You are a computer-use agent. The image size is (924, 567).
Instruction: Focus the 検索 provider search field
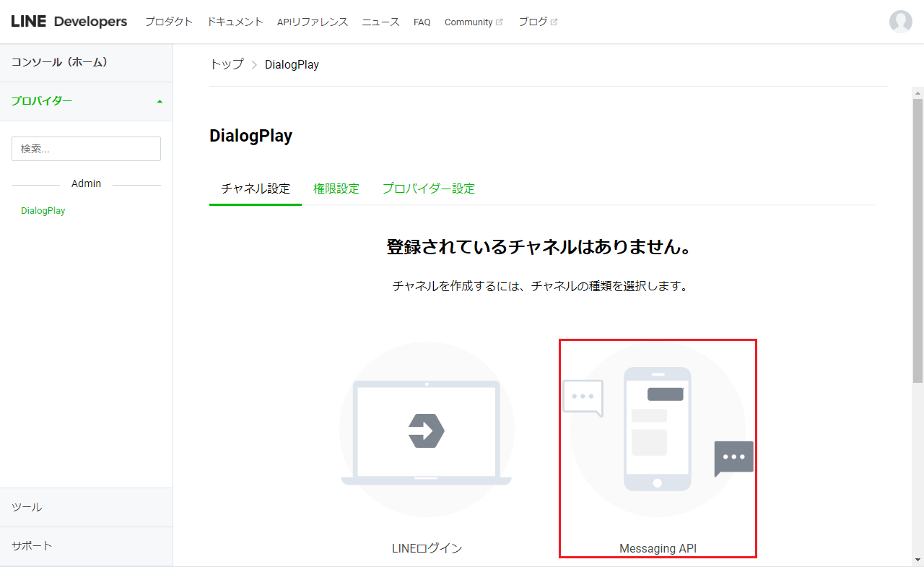(x=86, y=149)
